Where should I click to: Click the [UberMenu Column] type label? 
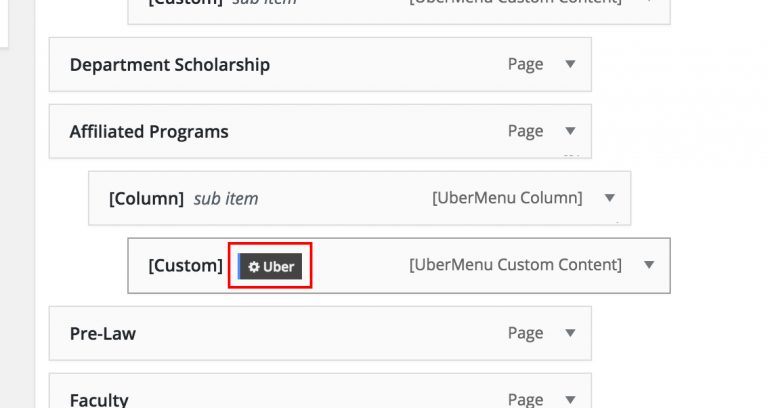point(507,198)
